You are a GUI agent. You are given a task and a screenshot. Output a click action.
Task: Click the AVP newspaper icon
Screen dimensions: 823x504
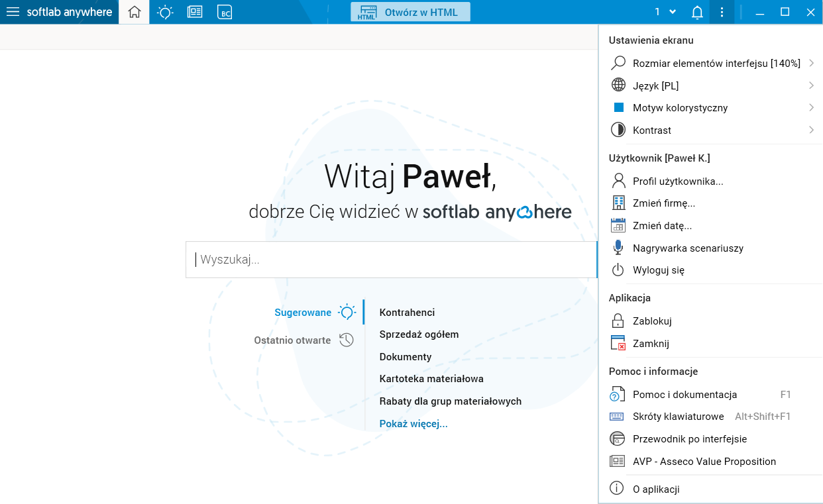(x=618, y=461)
